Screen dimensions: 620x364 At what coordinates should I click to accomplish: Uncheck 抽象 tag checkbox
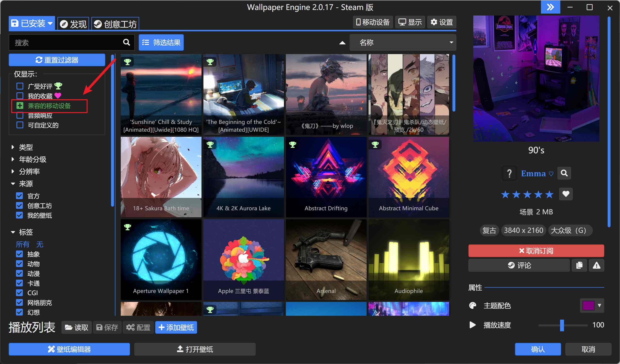19,254
